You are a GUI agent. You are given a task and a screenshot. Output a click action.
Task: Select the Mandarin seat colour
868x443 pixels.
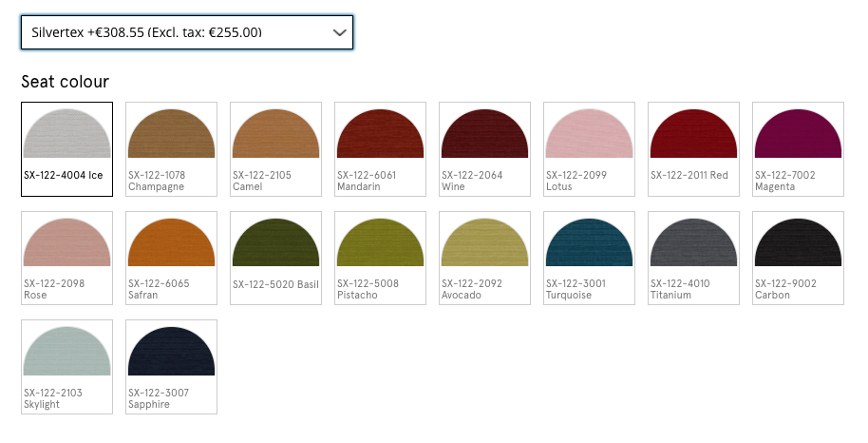[380, 149]
